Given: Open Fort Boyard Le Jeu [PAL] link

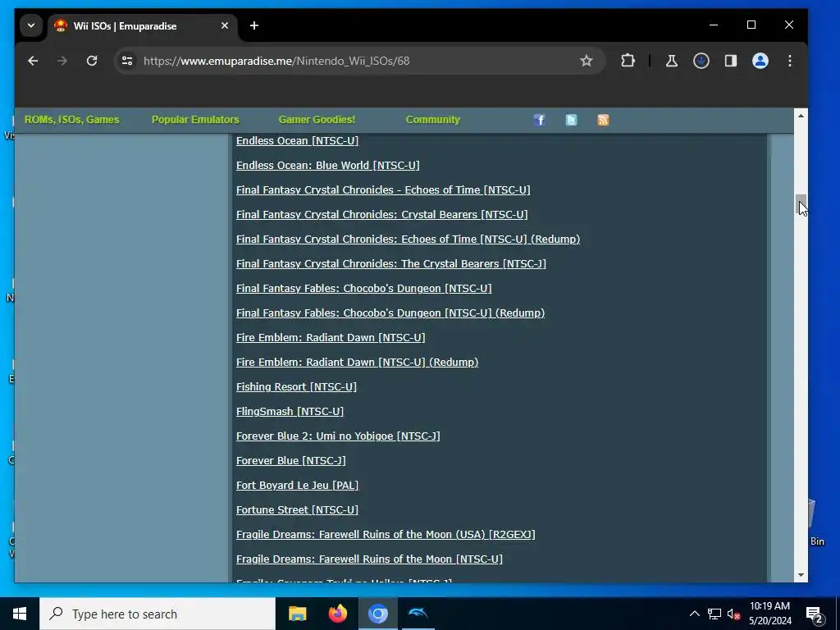Looking at the screenshot, I should point(297,486).
